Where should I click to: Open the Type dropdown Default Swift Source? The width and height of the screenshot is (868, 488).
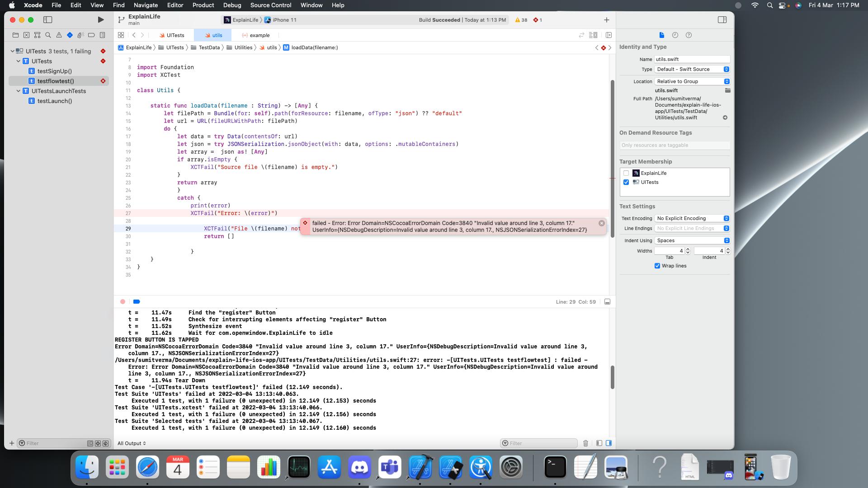tap(692, 69)
